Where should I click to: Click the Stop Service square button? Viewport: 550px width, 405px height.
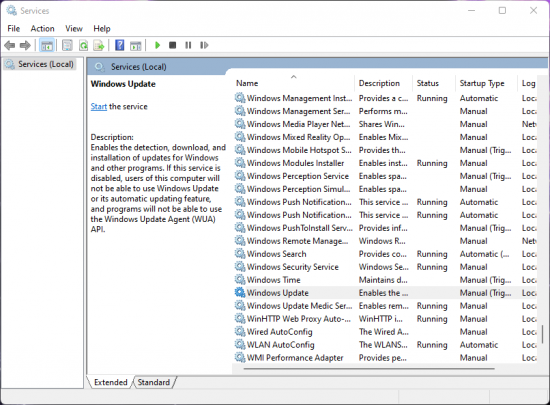pos(173,45)
